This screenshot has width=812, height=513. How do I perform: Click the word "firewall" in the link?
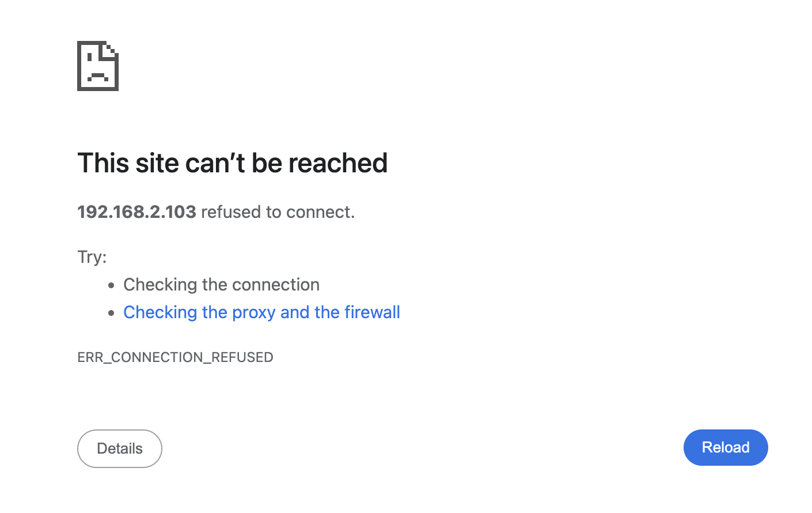(x=372, y=312)
